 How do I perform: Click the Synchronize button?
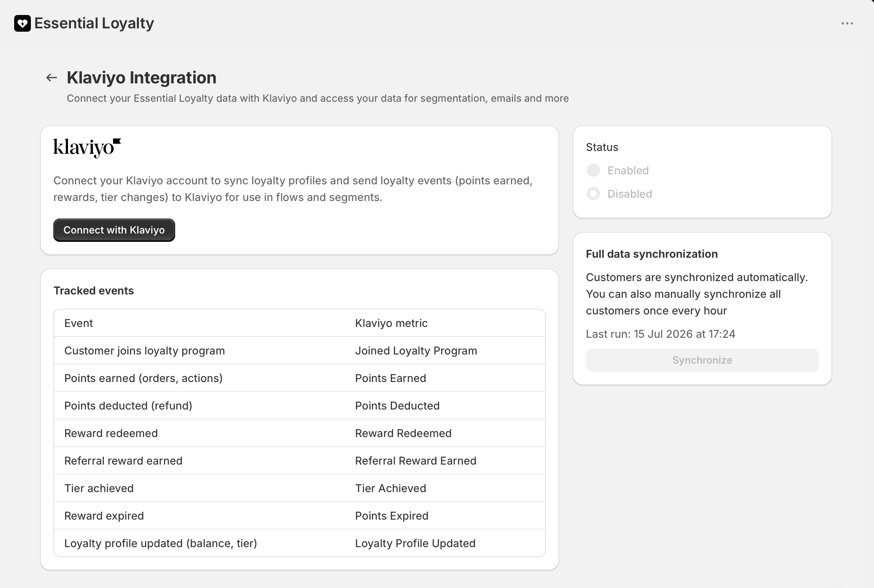[x=702, y=360]
